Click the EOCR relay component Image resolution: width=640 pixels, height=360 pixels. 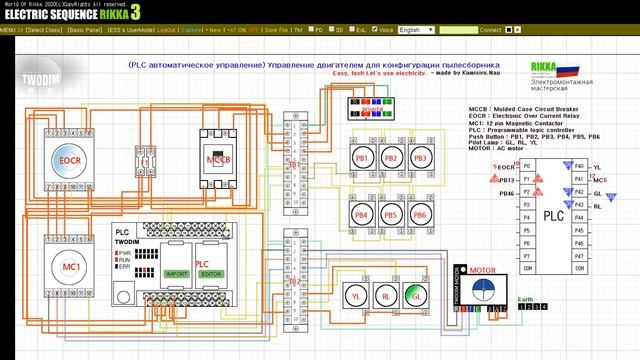69,160
